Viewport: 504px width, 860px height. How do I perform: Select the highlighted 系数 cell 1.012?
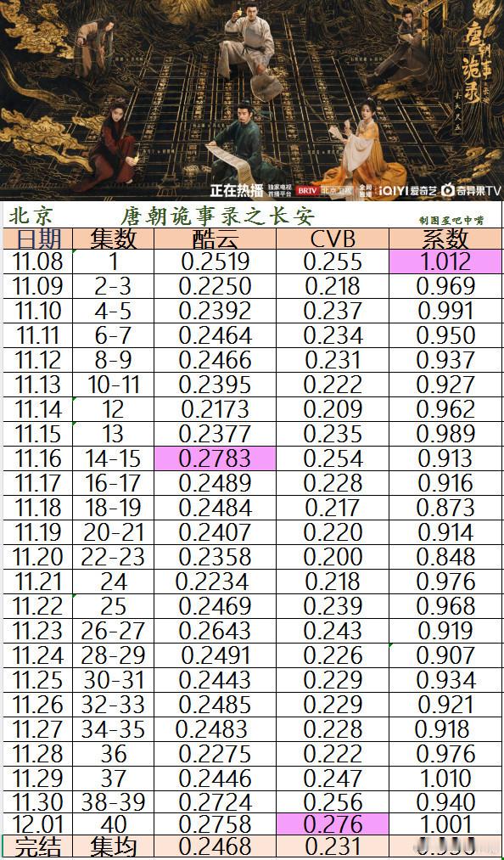(x=445, y=261)
